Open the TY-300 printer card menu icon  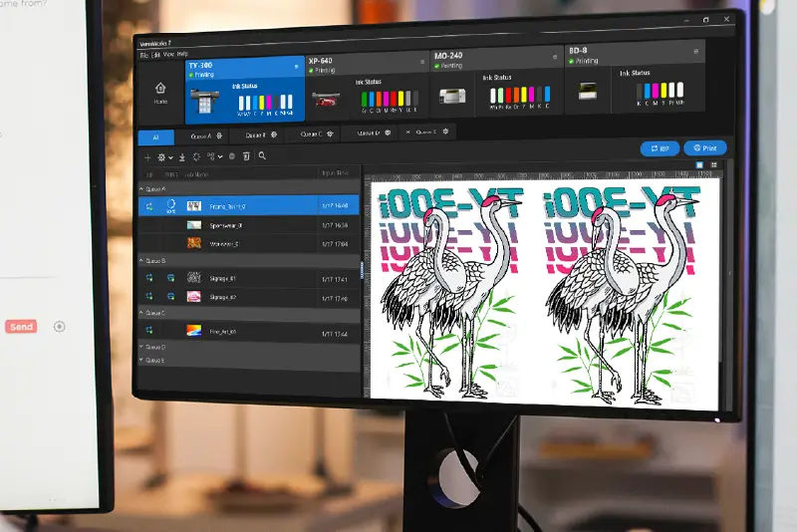coord(296,66)
